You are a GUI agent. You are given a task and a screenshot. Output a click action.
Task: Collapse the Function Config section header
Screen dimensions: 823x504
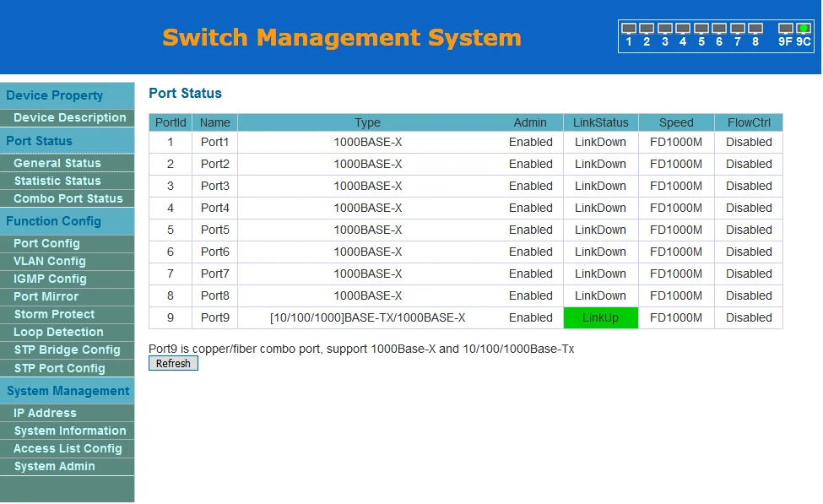pyautogui.click(x=54, y=221)
